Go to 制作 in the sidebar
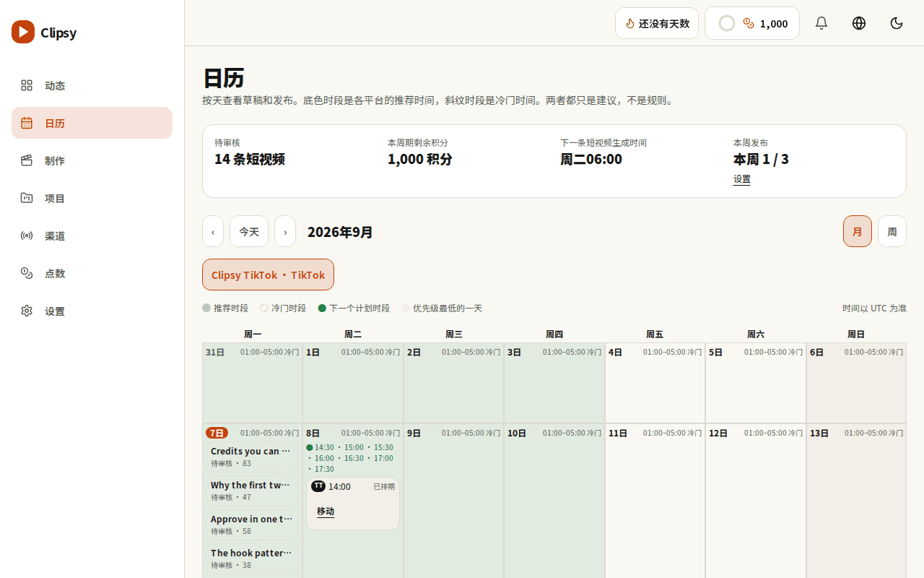924x578 pixels. point(92,160)
